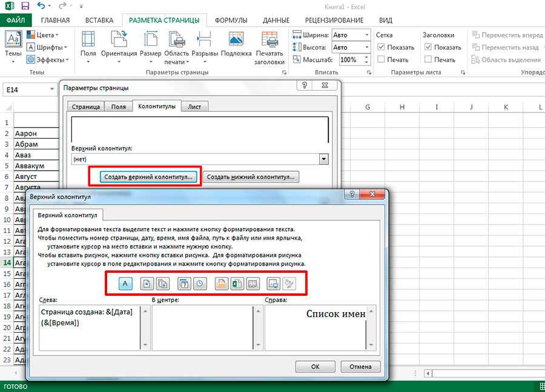
Task: Insert sheet name icon
Action: (x=253, y=283)
